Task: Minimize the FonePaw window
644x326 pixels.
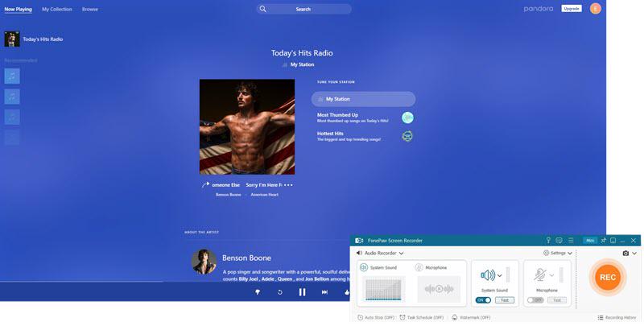Action: 622,241
